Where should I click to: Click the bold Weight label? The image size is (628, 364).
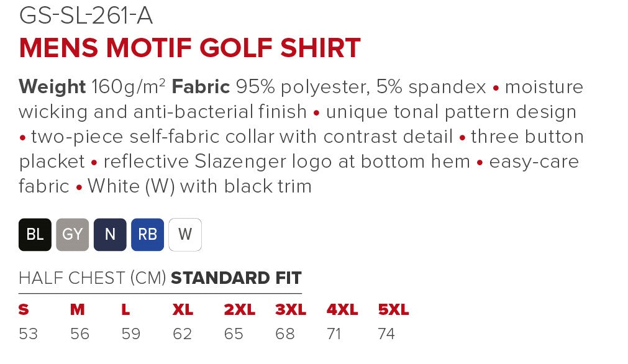coord(52,87)
